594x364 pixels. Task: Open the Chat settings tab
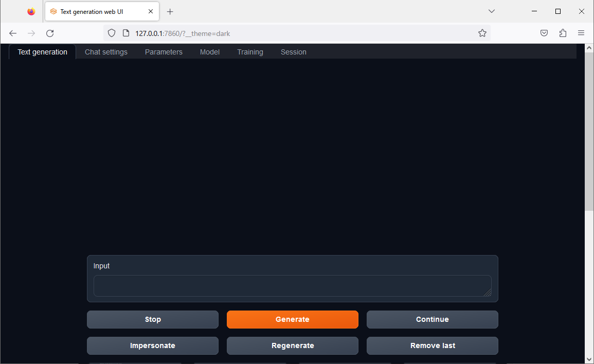coord(106,52)
